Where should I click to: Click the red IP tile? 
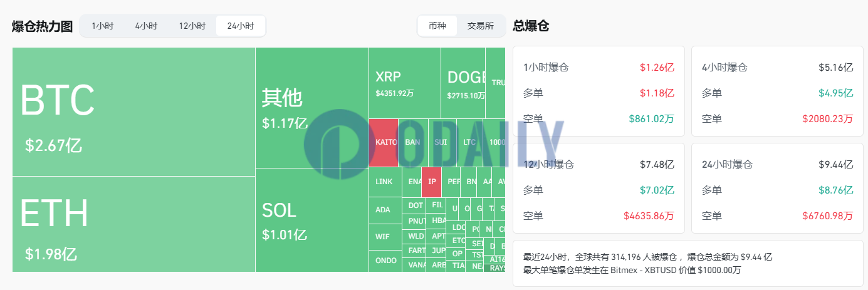tap(431, 182)
